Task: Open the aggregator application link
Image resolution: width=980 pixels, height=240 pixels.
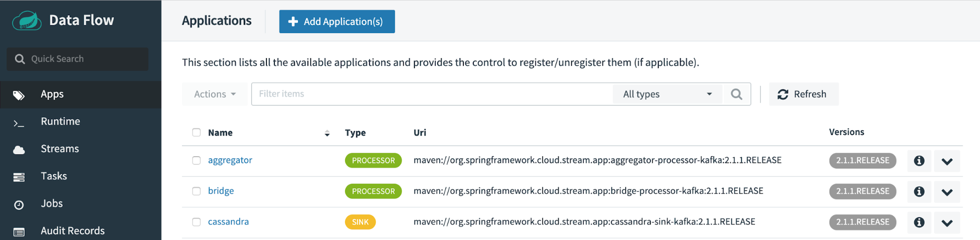Action: pos(230,160)
